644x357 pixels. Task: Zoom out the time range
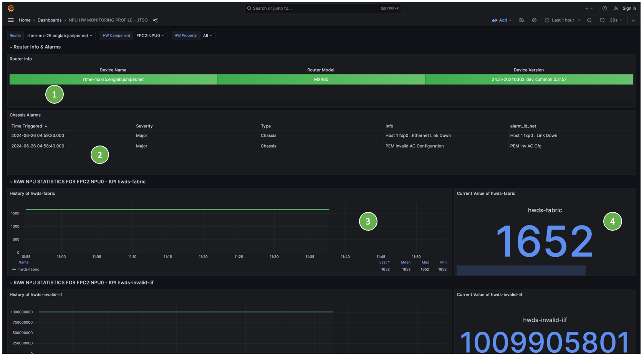click(589, 20)
